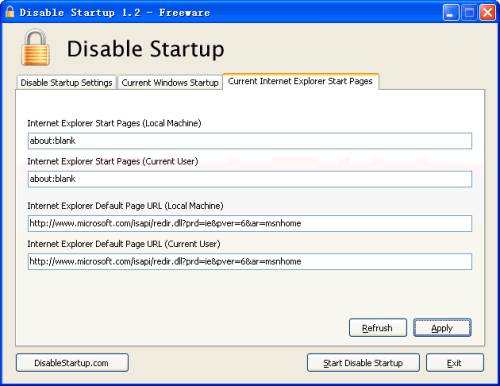Viewport: 500px width, 386px height.
Task: Click the large padlock logo beside Disable Startup
Action: [35, 48]
